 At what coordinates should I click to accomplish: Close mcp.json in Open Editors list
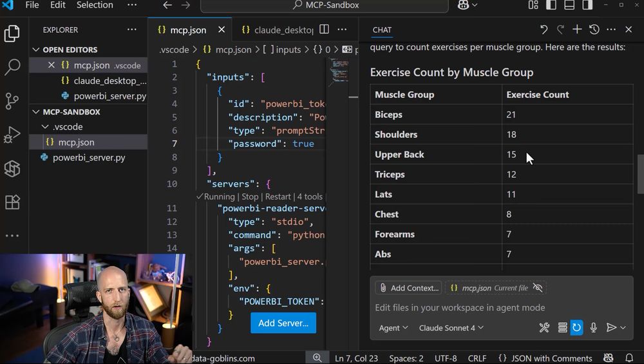[52, 65]
